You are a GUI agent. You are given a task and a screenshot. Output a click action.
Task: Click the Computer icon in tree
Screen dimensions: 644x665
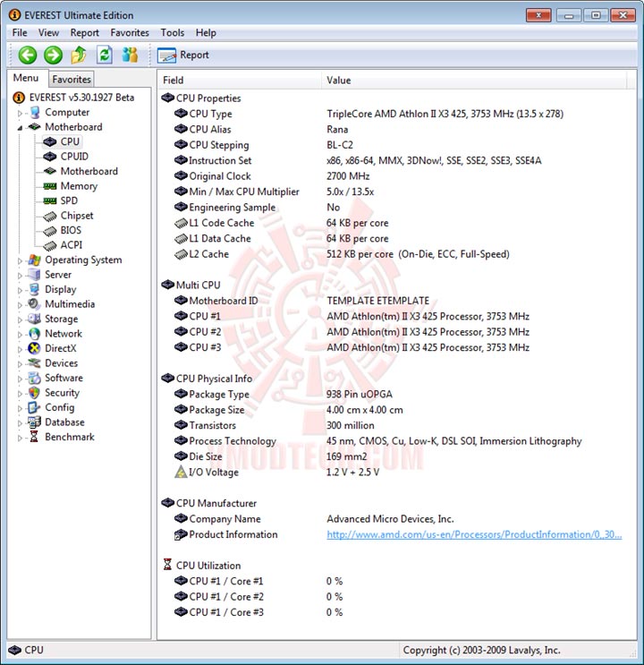click(x=35, y=113)
